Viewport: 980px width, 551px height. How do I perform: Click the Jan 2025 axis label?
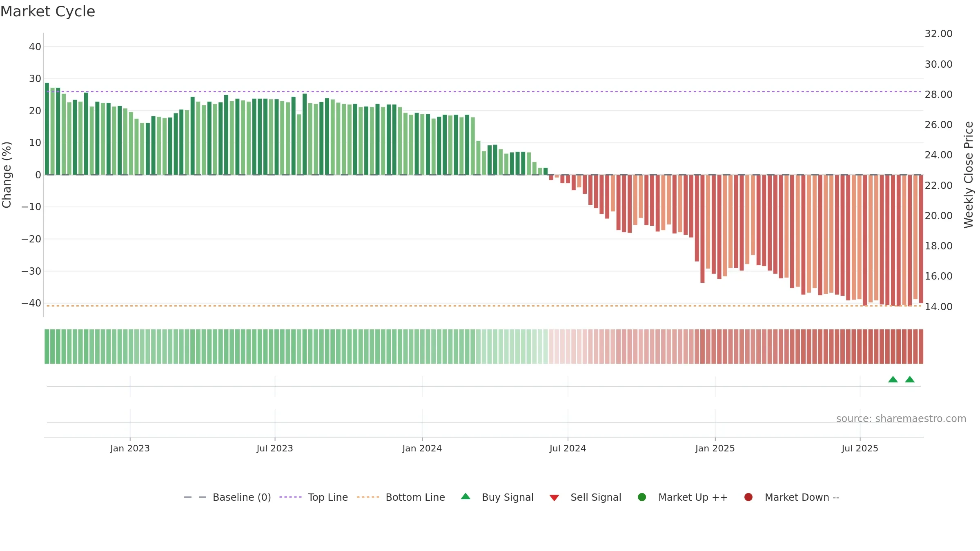tap(715, 448)
